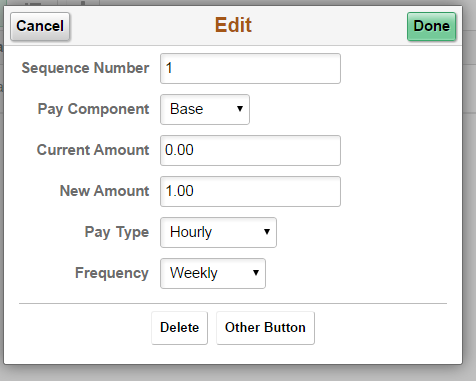
Task: Select the Current Amount field
Action: (250, 150)
